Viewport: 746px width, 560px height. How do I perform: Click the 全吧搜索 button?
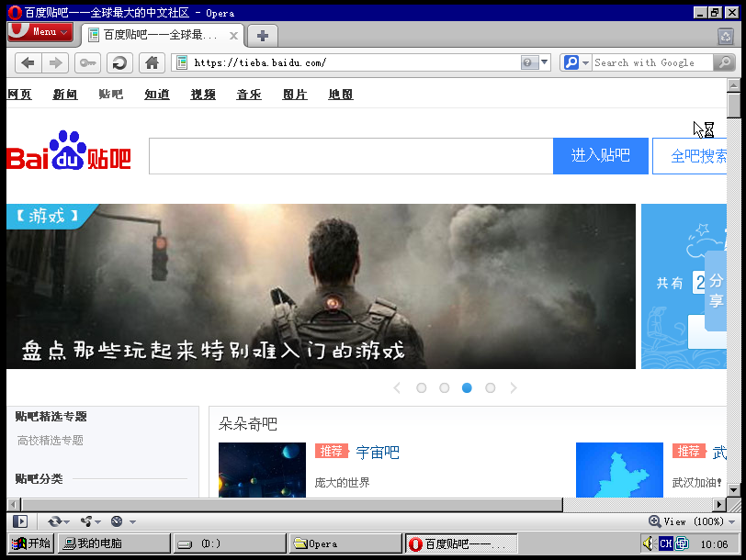coord(689,156)
